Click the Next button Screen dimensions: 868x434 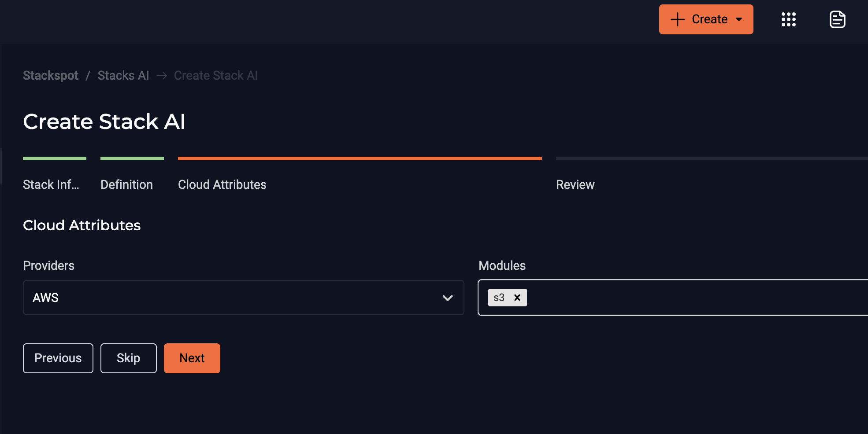(x=192, y=358)
